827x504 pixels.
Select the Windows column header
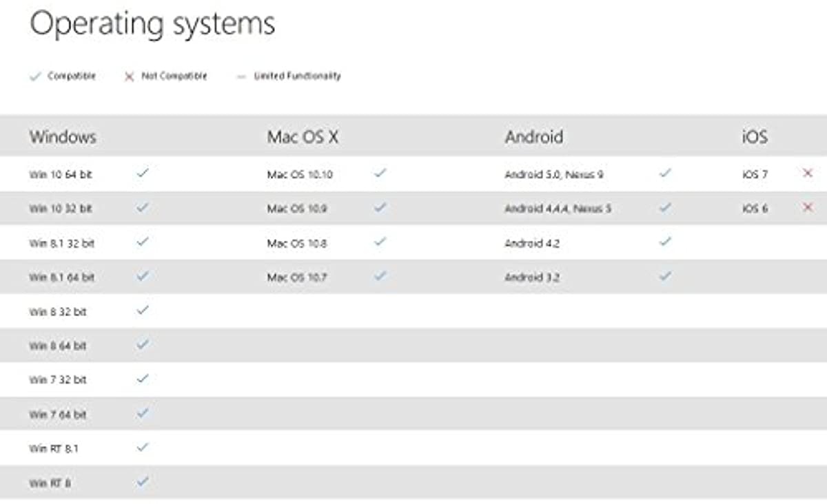tap(62, 136)
